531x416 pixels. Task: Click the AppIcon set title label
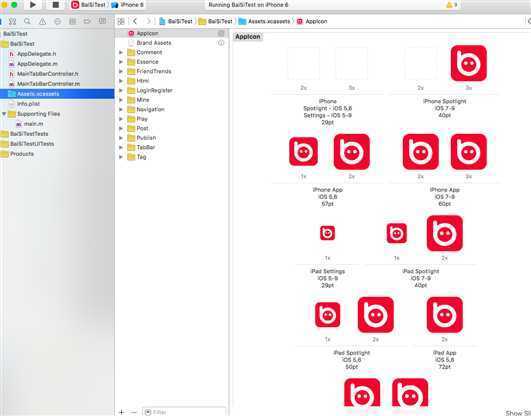[x=248, y=37]
